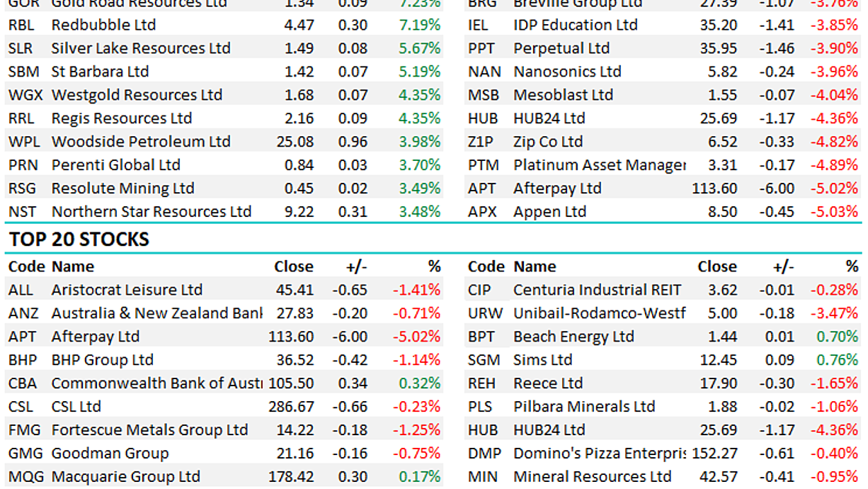Image resolution: width=868 pixels, height=489 pixels.
Task: Click the 45.41 close for Aristocrat Leisure
Action: coord(295,290)
